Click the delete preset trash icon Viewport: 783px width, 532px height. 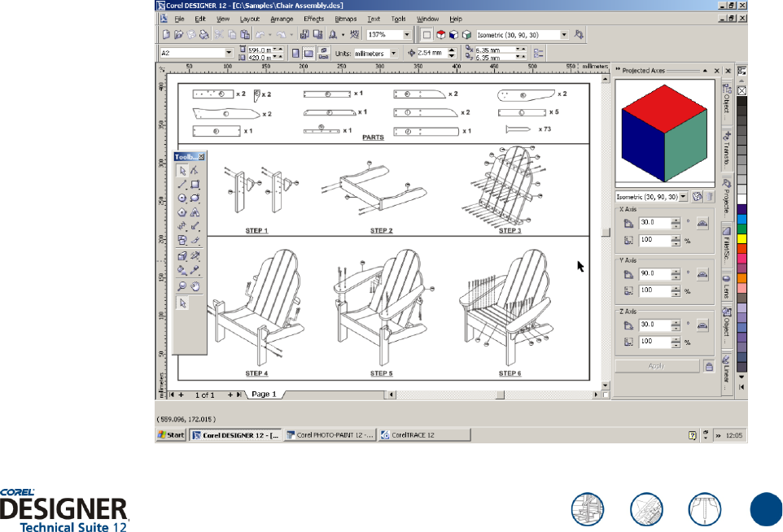709,197
